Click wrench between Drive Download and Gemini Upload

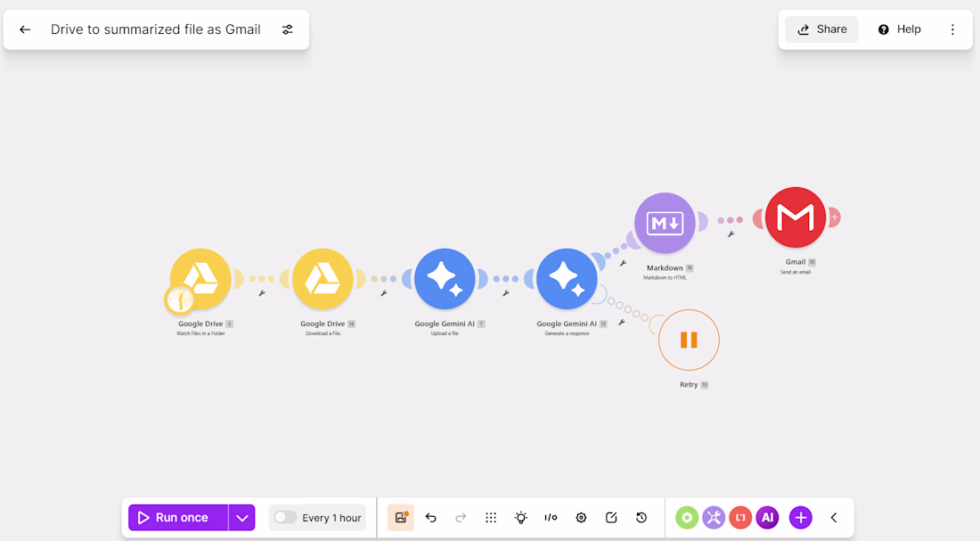(384, 293)
